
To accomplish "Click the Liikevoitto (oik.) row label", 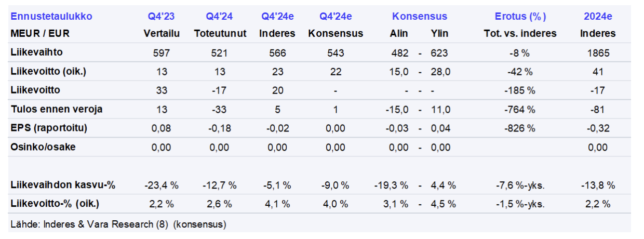I will pyautogui.click(x=48, y=72).
